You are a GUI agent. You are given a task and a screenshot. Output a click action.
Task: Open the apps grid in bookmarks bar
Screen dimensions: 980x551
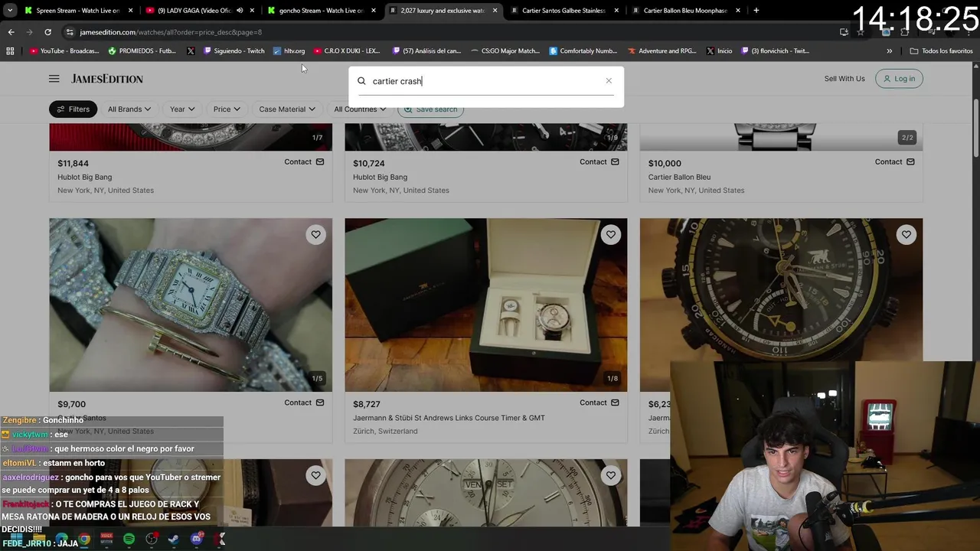point(10,51)
